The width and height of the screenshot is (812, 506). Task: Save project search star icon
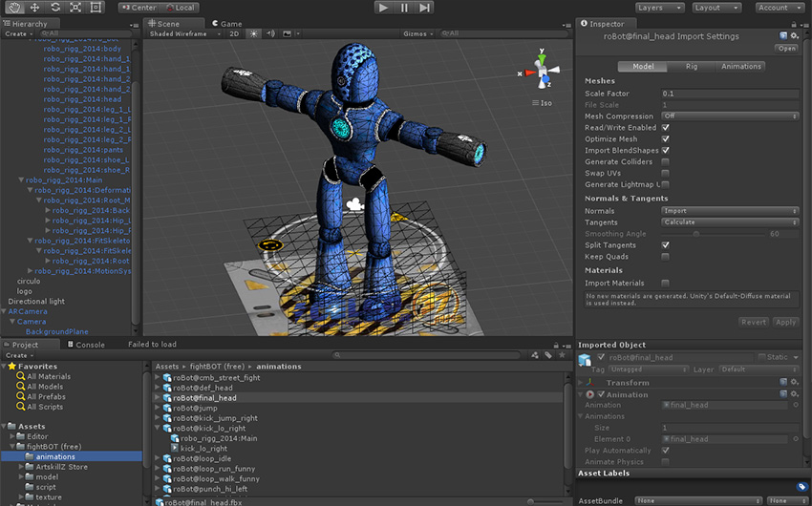(x=562, y=355)
